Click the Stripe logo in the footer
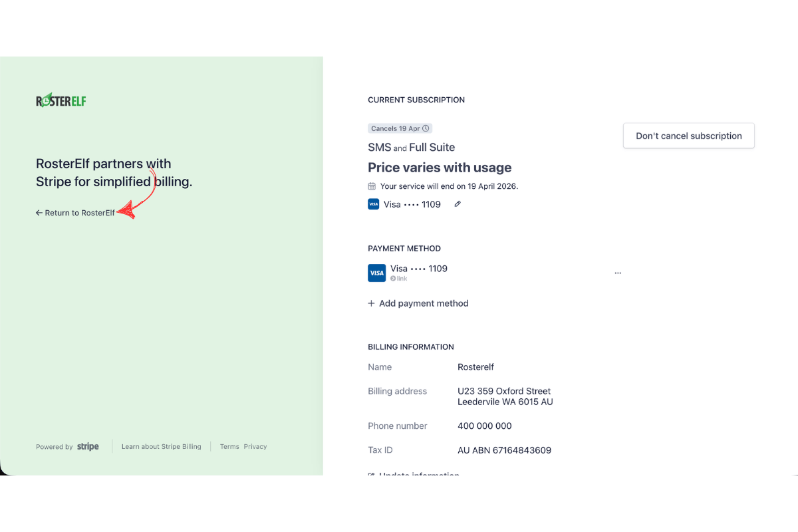 pyautogui.click(x=87, y=446)
